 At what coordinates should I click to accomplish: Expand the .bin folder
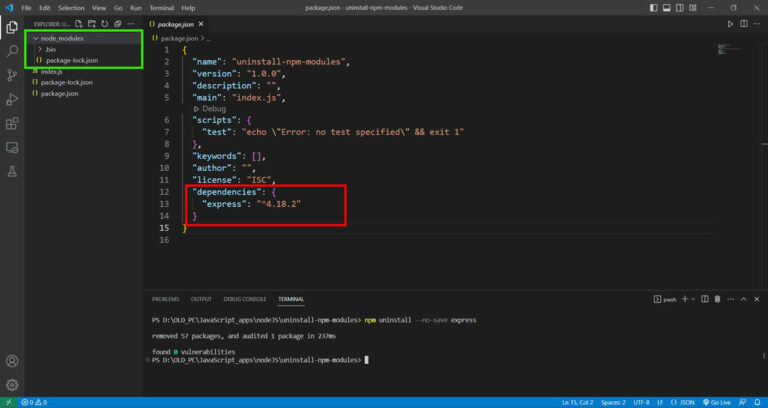[50, 49]
